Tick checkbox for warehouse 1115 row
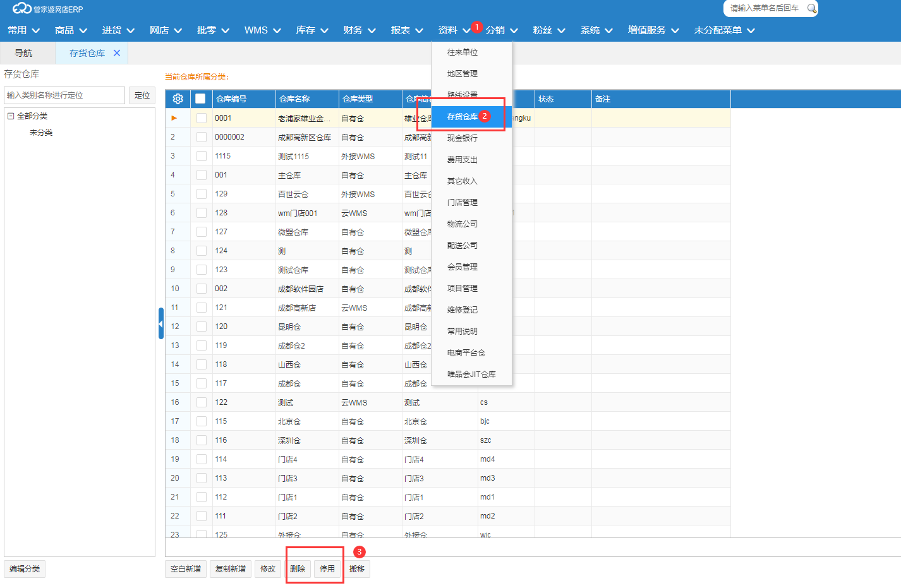The height and width of the screenshot is (588, 901). tap(201, 156)
